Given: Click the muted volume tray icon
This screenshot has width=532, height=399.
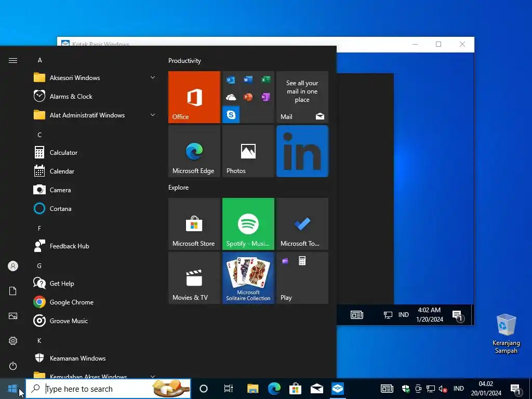Looking at the screenshot, I should [443, 389].
